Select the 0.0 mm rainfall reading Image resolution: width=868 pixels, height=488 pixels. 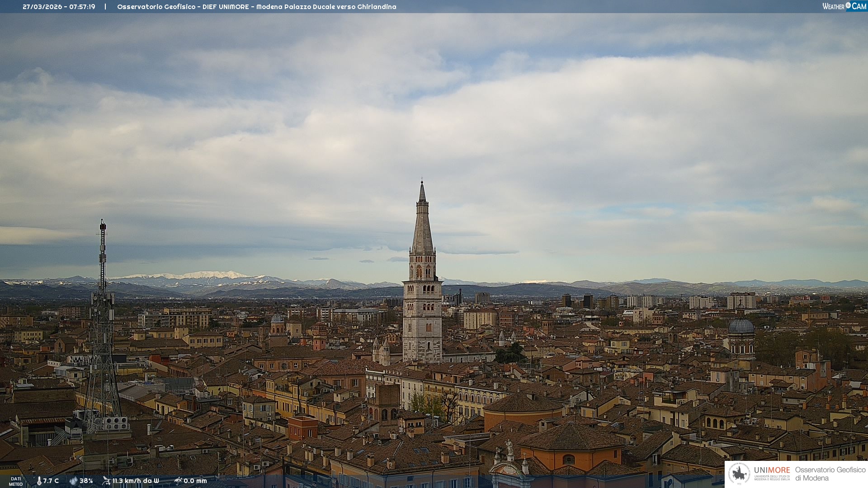(195, 481)
